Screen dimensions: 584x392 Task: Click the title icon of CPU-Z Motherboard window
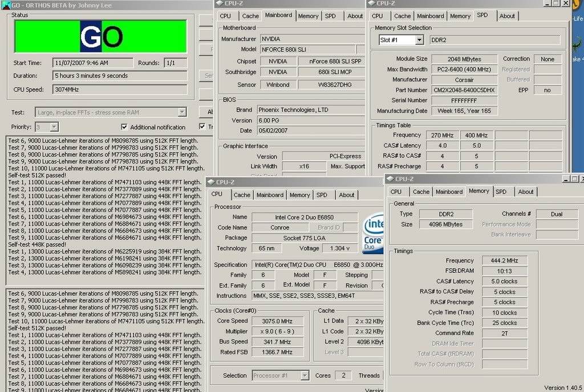click(x=220, y=3)
